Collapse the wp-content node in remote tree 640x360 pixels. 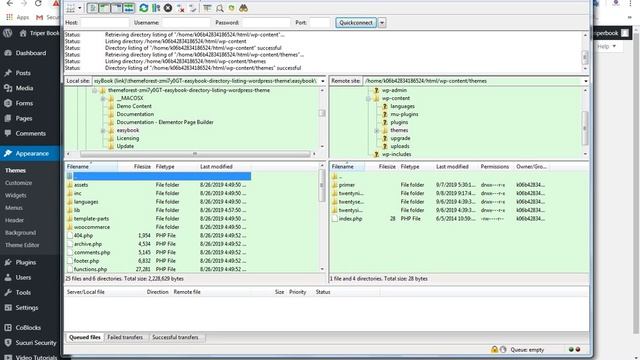coord(368,98)
